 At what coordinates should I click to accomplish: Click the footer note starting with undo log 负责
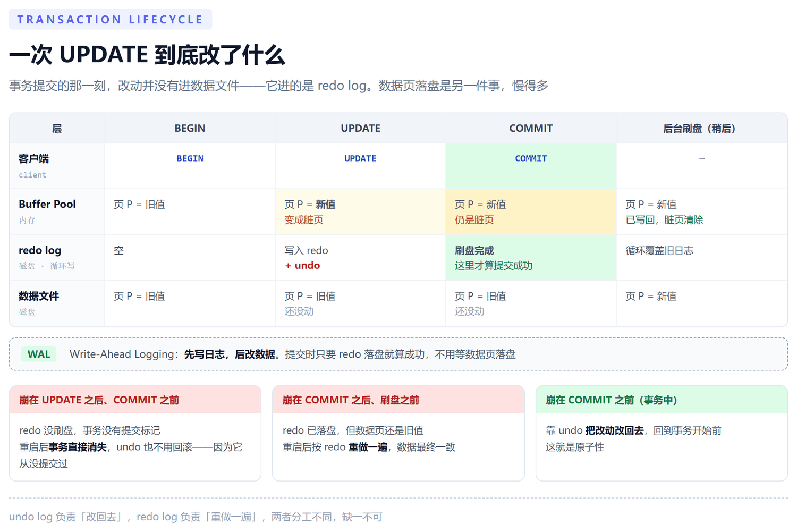click(196, 517)
